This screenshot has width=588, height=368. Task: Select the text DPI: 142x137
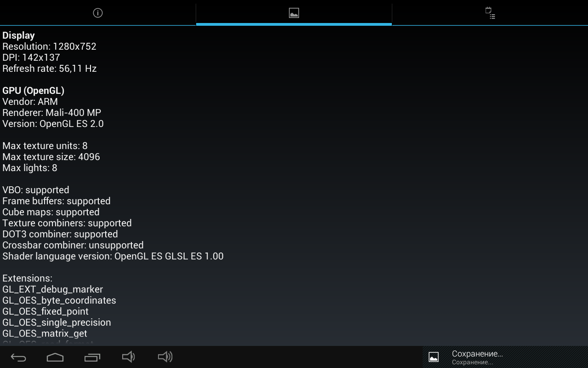[31, 57]
